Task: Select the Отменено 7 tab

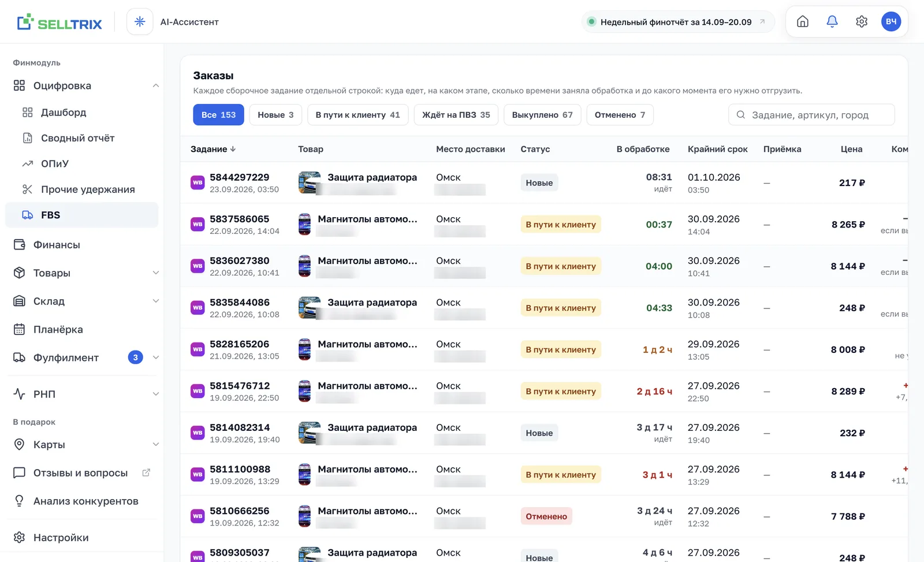Action: [620, 115]
